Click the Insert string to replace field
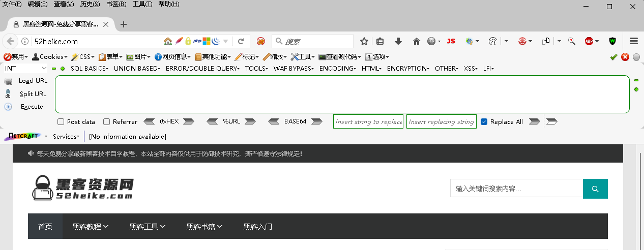644x250 pixels. (368, 121)
